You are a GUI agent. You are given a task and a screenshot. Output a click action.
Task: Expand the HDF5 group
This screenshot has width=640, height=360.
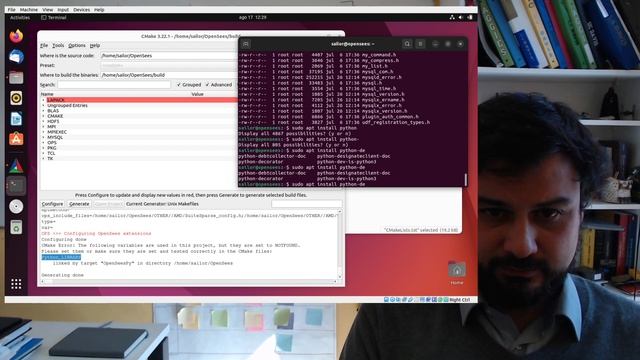click(43, 121)
